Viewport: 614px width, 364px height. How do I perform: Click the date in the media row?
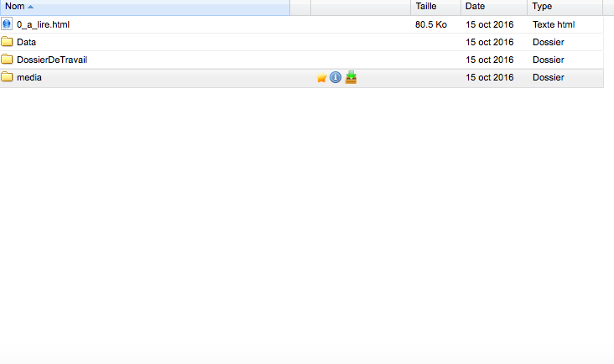click(x=490, y=77)
